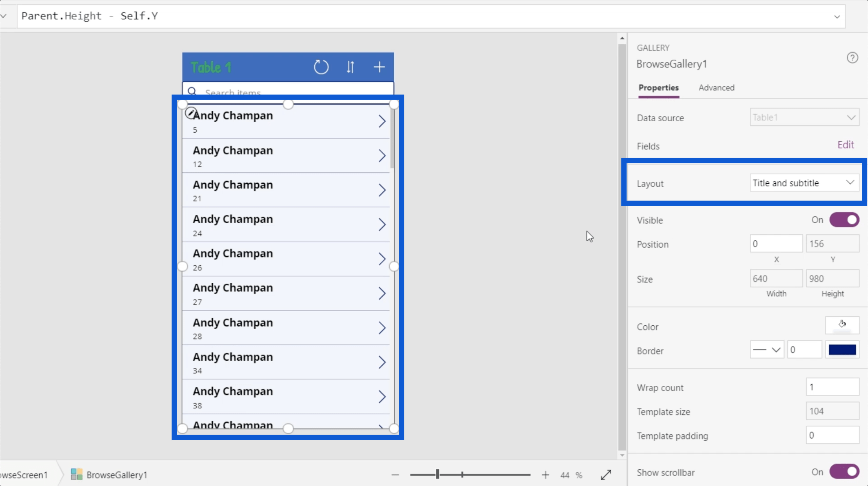The width and height of the screenshot is (868, 486).
Task: Open the Color fill picker icon
Action: click(842, 325)
